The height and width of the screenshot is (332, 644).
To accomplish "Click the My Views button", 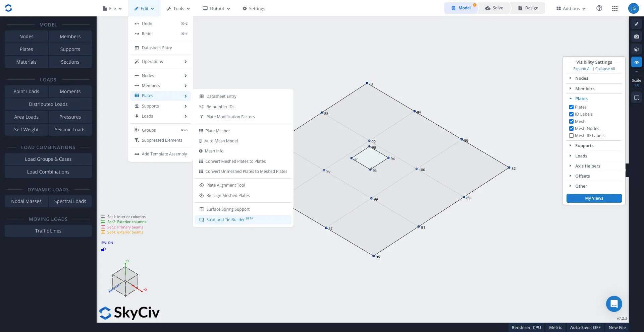I will pyautogui.click(x=594, y=198).
